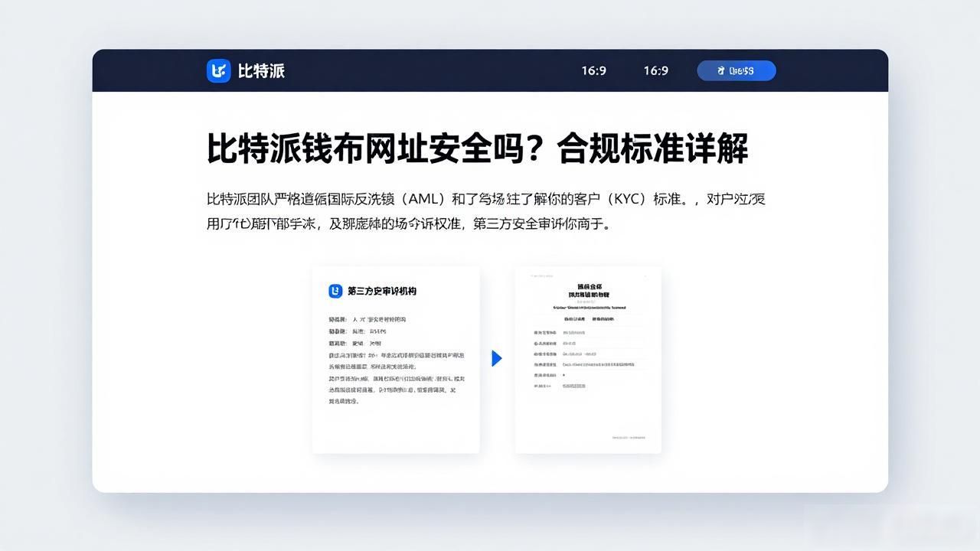
Task: Click the paragraph mentioning (AML) and (KYC)
Action: (x=486, y=212)
